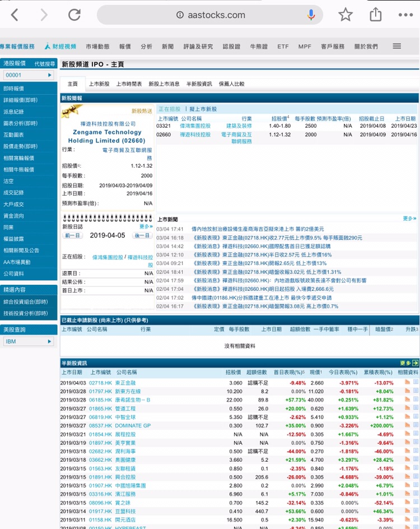Click the 後一日 calendar button
Screen dimensions: 420x529
point(142,235)
